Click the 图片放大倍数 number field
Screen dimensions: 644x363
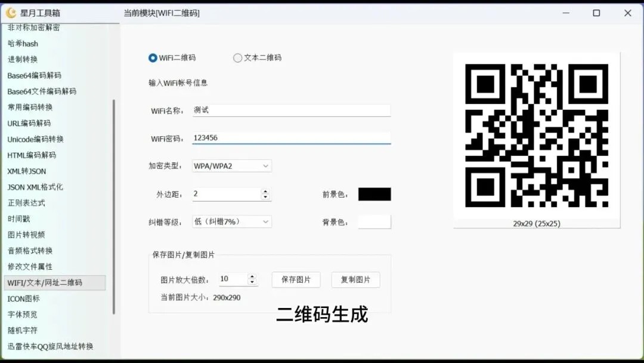coord(233,279)
